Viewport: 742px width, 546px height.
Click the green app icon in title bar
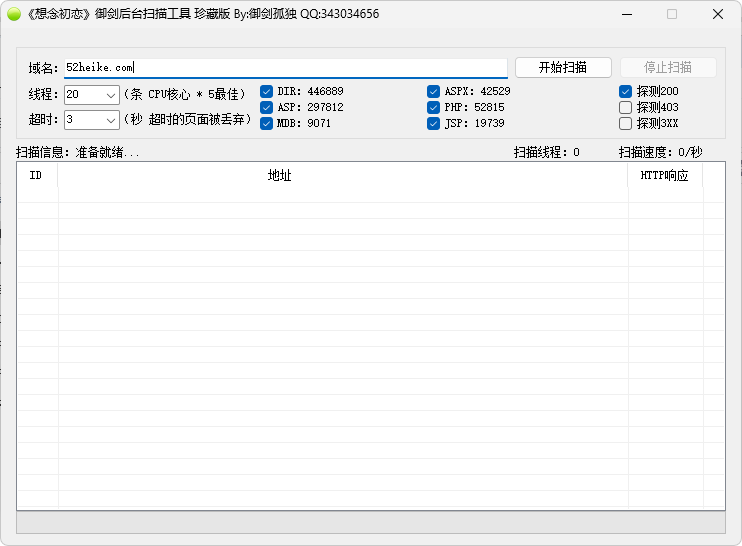coord(14,14)
